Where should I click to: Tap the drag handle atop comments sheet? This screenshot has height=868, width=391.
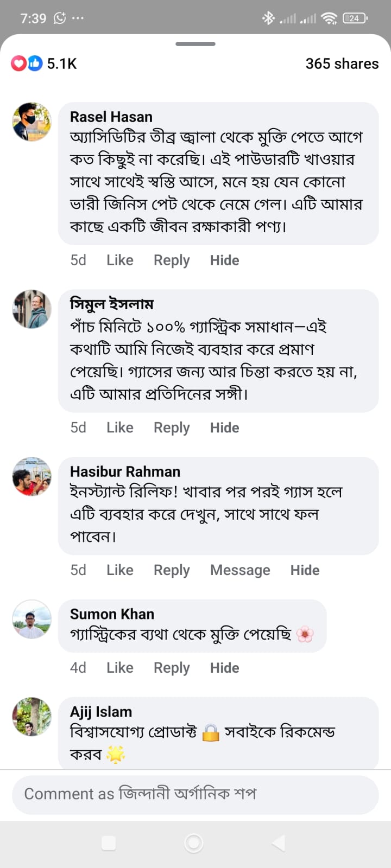pos(195,44)
